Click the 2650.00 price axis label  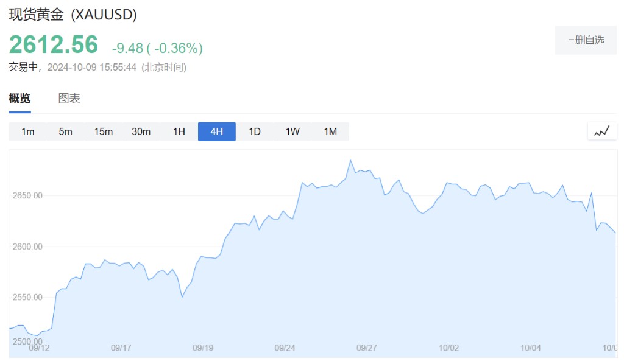tap(27, 196)
